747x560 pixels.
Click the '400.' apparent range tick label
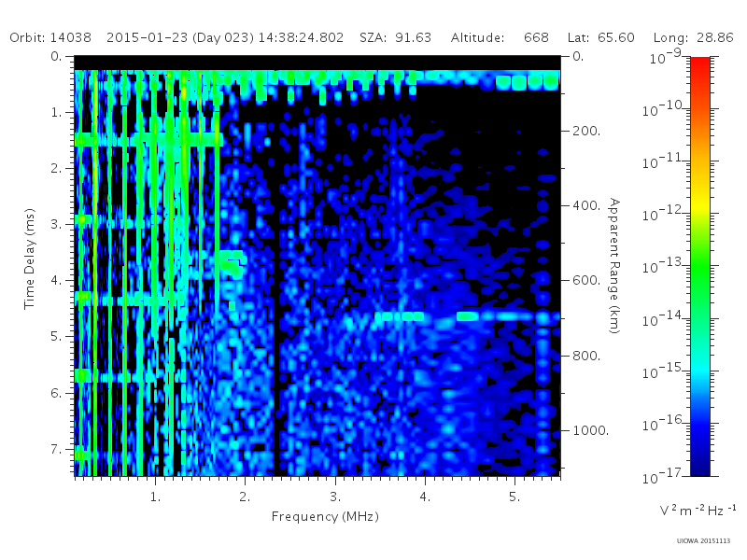tap(586, 205)
